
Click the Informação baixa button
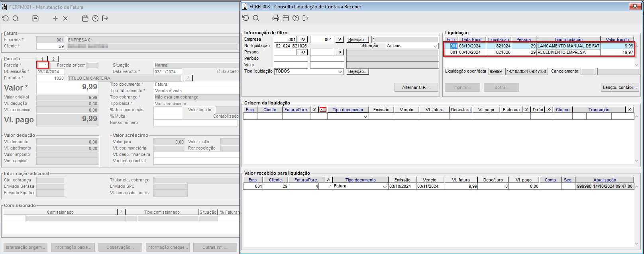(x=73, y=247)
